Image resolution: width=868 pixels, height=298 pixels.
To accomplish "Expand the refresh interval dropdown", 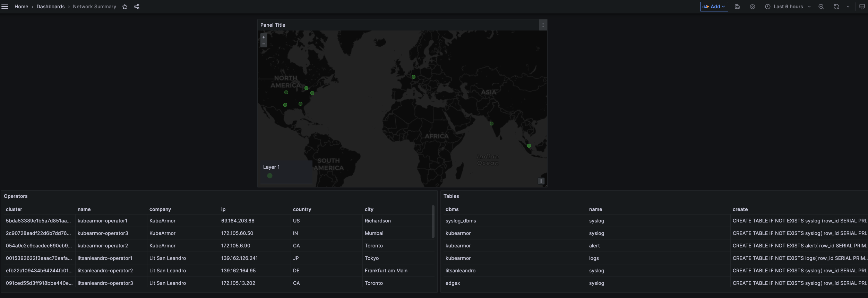I will pyautogui.click(x=848, y=7).
